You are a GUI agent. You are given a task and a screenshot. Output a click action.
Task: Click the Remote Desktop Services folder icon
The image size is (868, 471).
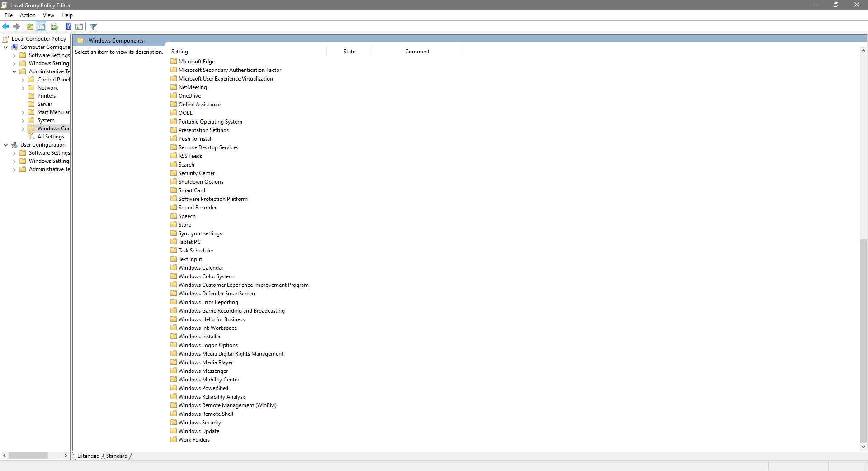tap(174, 147)
